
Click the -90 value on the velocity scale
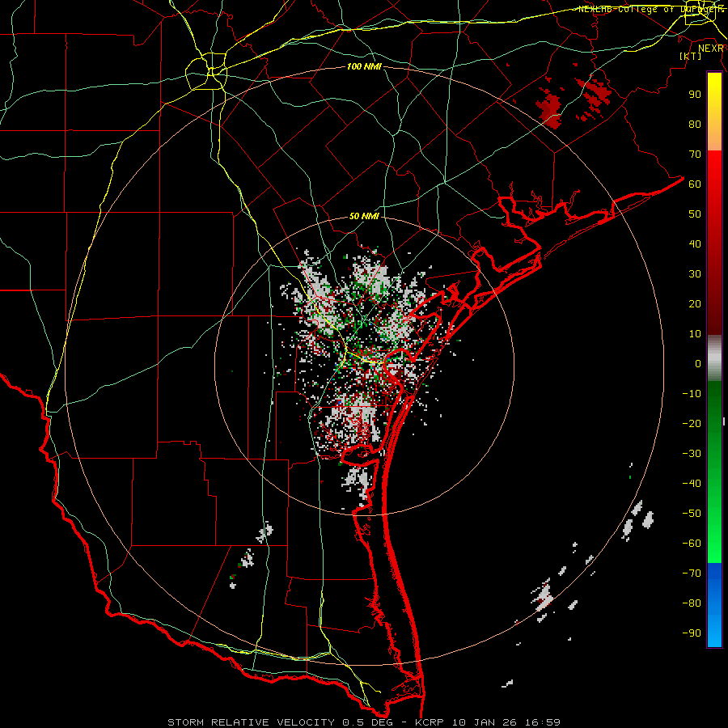692,633
